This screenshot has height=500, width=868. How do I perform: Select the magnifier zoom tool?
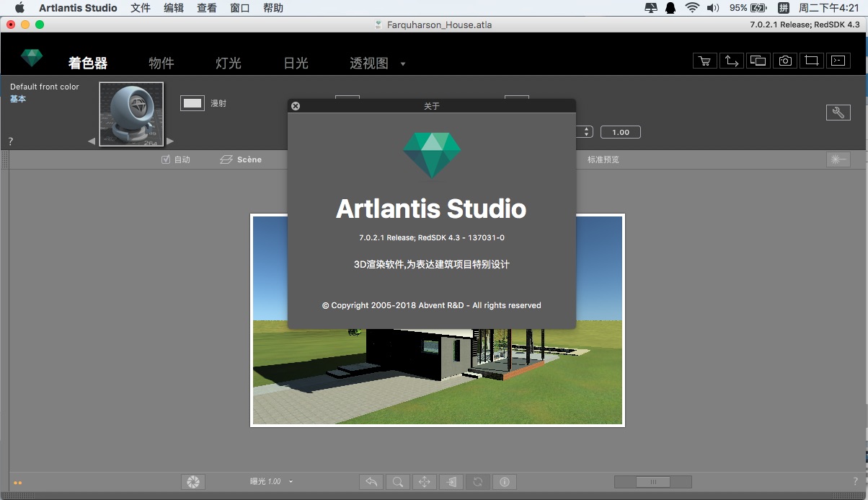(397, 481)
